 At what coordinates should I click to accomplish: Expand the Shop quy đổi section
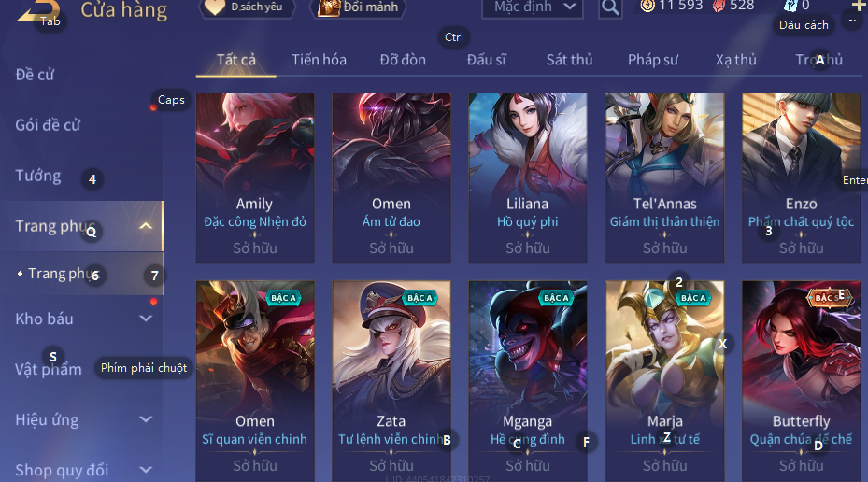146,470
